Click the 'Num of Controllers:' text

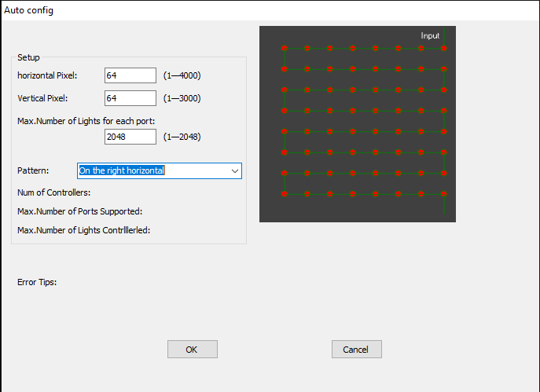click(53, 192)
